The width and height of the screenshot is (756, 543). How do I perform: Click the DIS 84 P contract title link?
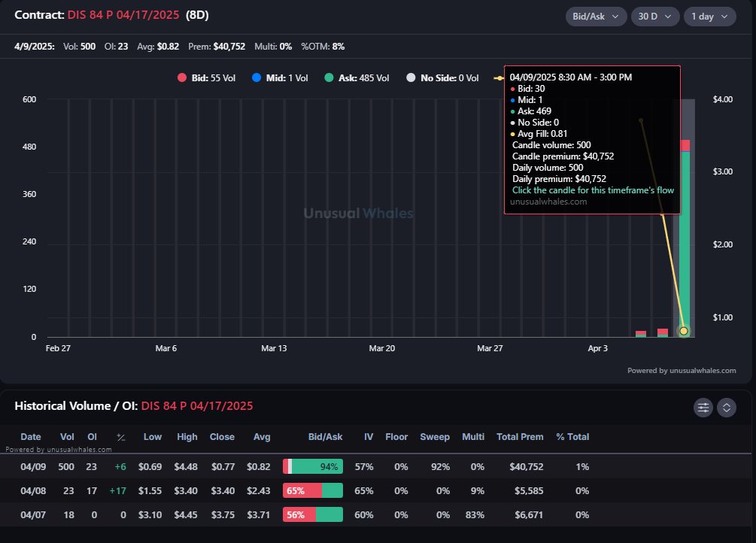click(x=123, y=15)
